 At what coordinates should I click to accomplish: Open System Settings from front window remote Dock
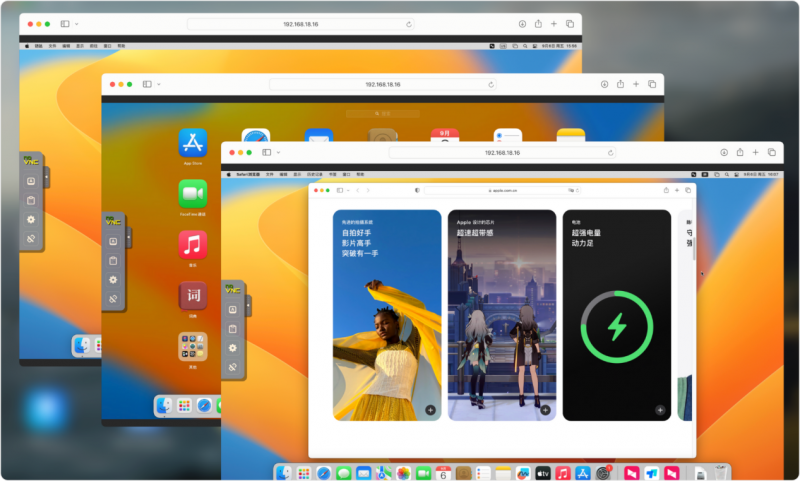click(603, 473)
